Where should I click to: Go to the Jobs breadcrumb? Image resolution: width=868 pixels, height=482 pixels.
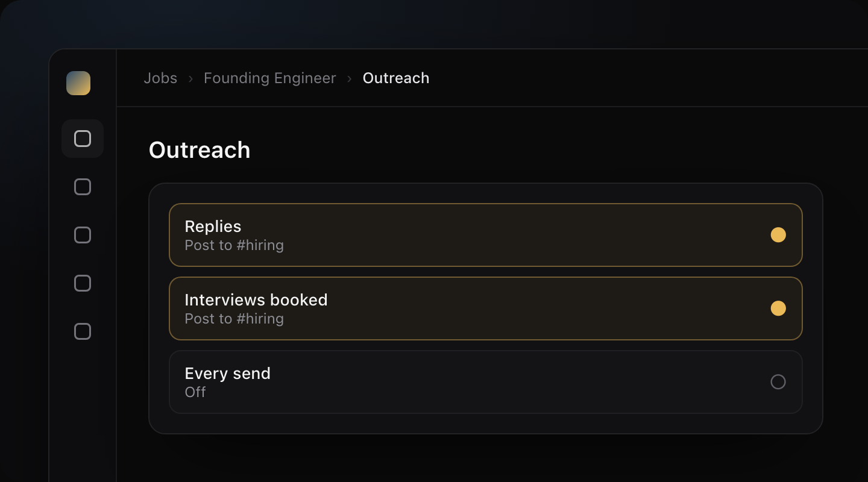pyautogui.click(x=160, y=78)
